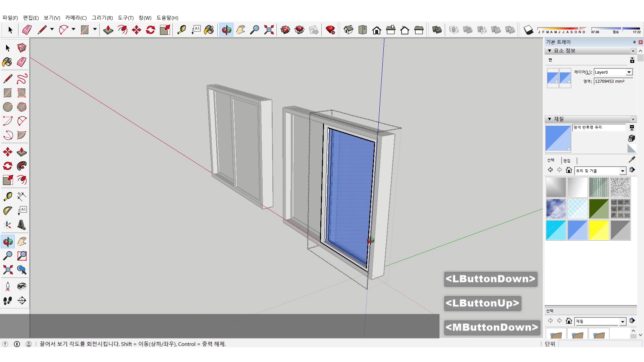The width and height of the screenshot is (644, 362).
Task: Choose the Push/Pull tool in left toolbar
Action: point(22,152)
